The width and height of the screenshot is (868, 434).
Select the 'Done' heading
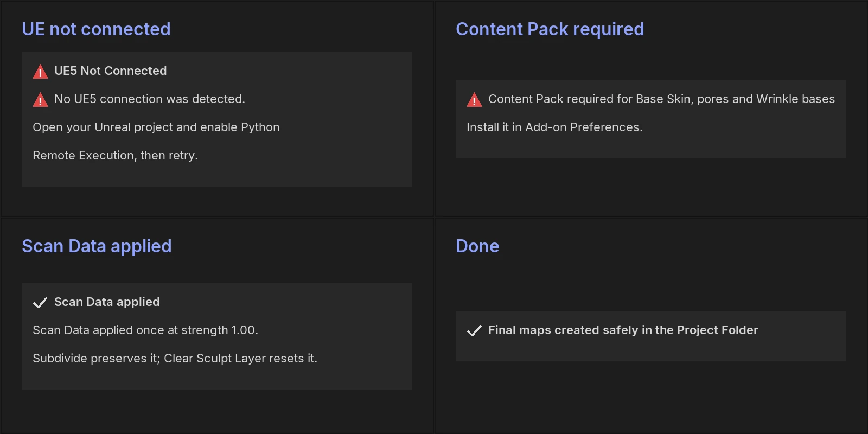click(477, 246)
